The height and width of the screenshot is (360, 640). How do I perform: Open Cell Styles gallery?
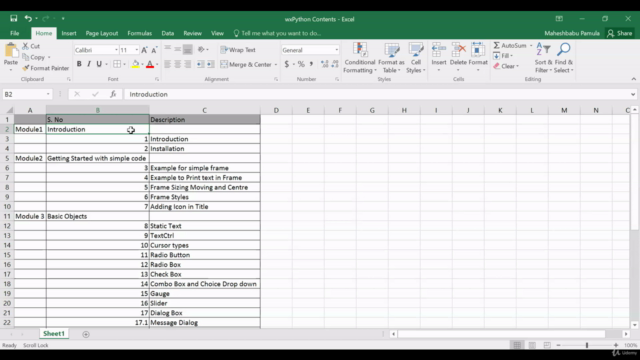[x=416, y=58]
